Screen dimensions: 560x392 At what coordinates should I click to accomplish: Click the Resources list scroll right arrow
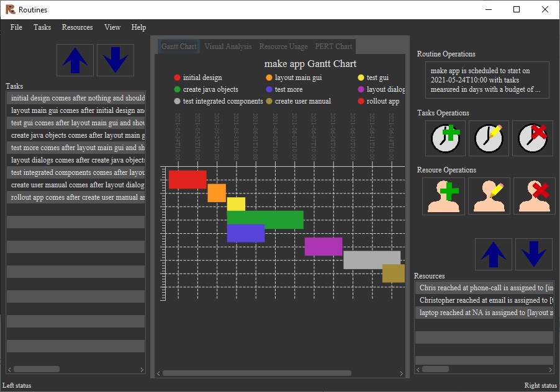point(550,370)
